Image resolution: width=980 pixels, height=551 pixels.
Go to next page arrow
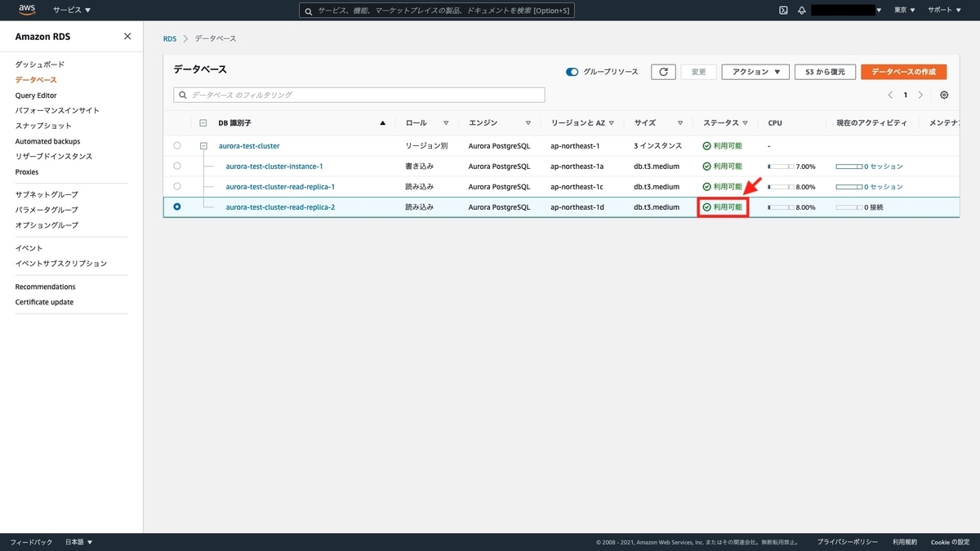[920, 95]
